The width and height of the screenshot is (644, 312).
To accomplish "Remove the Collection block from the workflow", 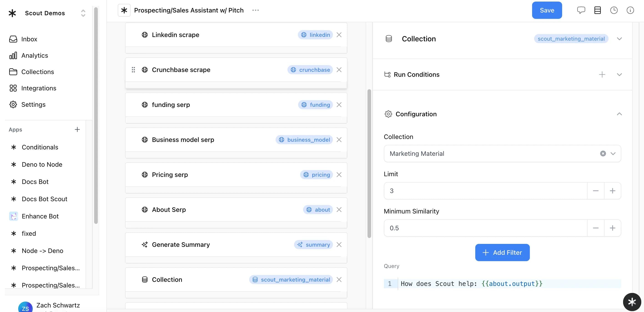I will coord(339,279).
